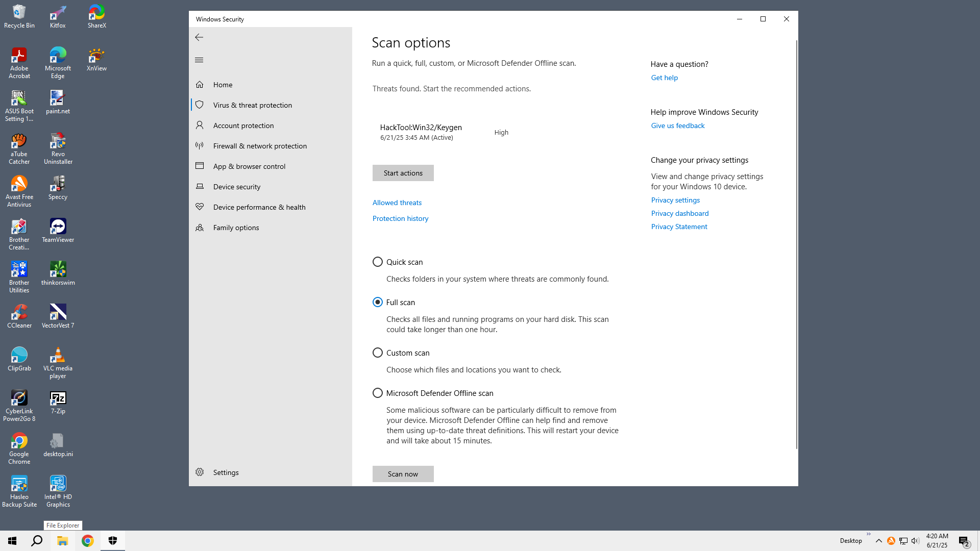
Task: Open Kitfox desktop icon
Action: coord(58,17)
